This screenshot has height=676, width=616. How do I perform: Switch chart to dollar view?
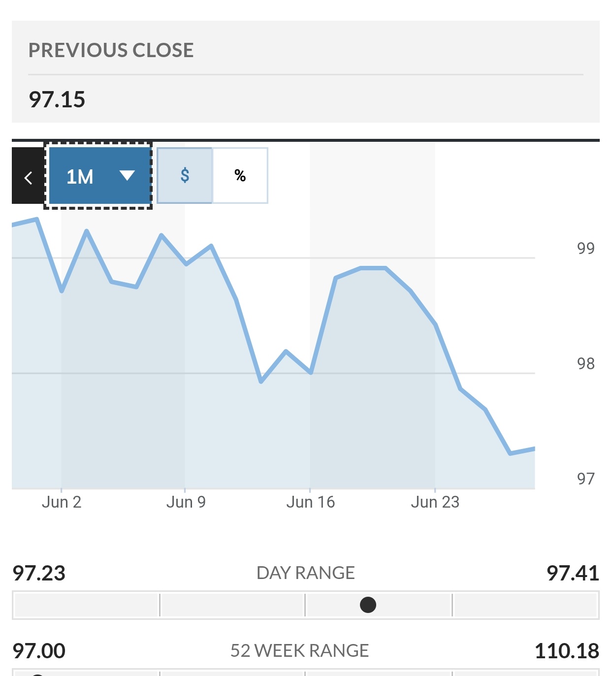click(x=185, y=175)
